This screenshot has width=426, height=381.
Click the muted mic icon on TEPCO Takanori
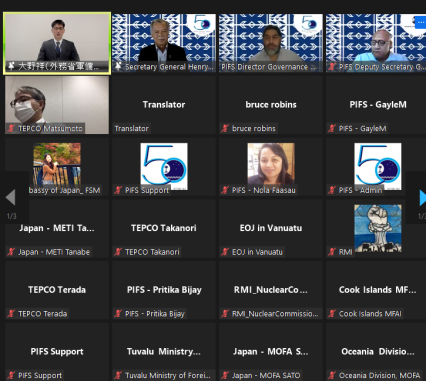click(x=118, y=252)
